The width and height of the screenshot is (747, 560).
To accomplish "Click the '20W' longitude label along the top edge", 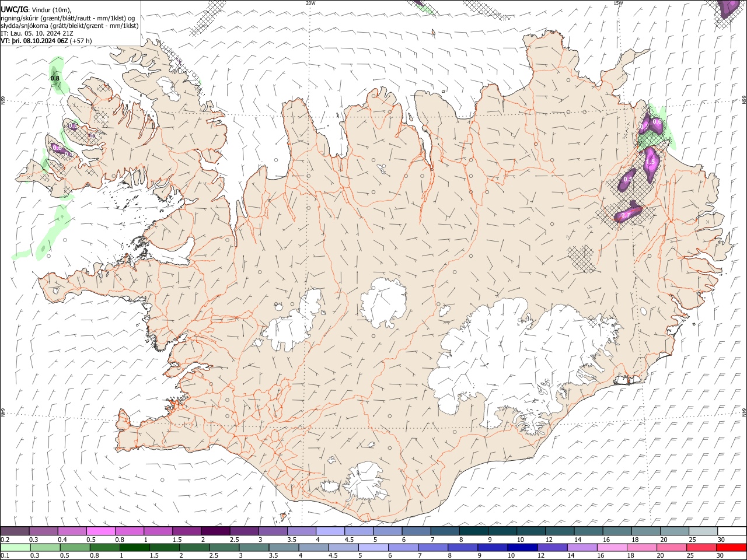I will [310, 3].
